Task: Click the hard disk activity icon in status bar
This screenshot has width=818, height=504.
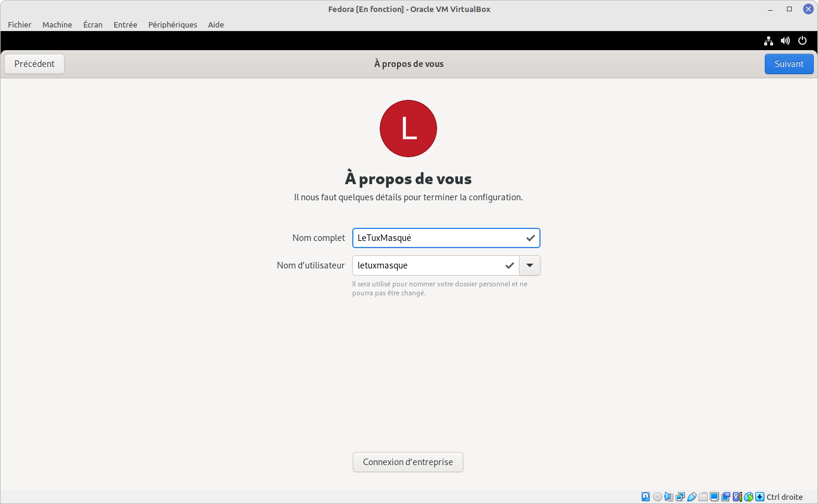Action: pos(645,497)
